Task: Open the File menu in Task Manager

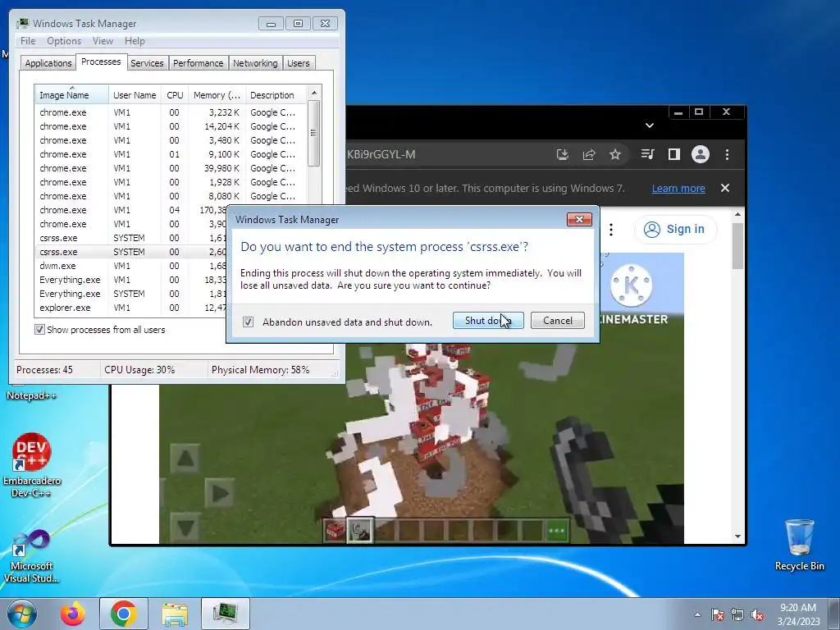Action: tap(28, 41)
